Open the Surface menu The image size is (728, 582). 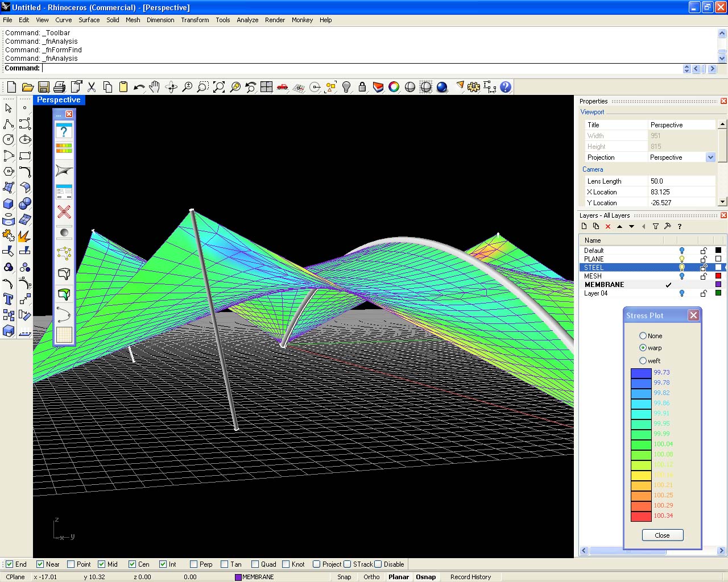89,20
